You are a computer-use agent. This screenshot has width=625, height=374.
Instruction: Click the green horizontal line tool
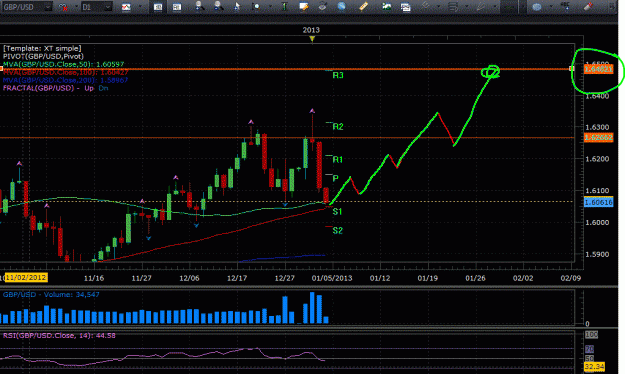(x=509, y=7)
